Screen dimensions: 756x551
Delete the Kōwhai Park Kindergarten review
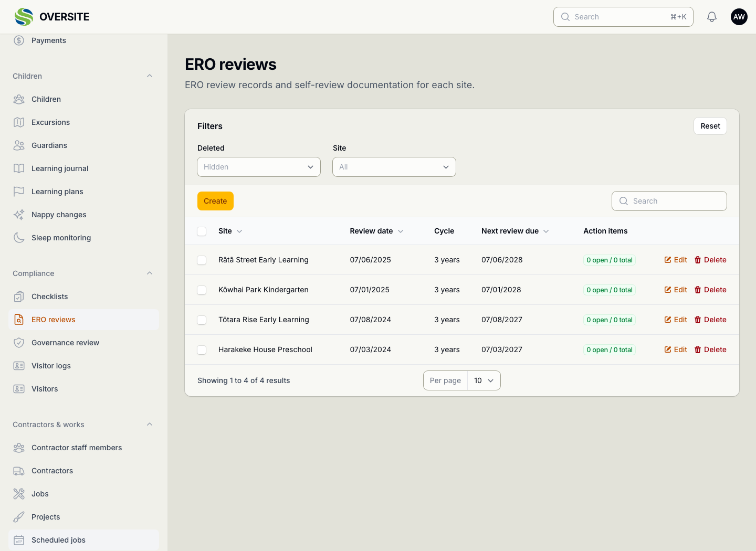click(710, 290)
